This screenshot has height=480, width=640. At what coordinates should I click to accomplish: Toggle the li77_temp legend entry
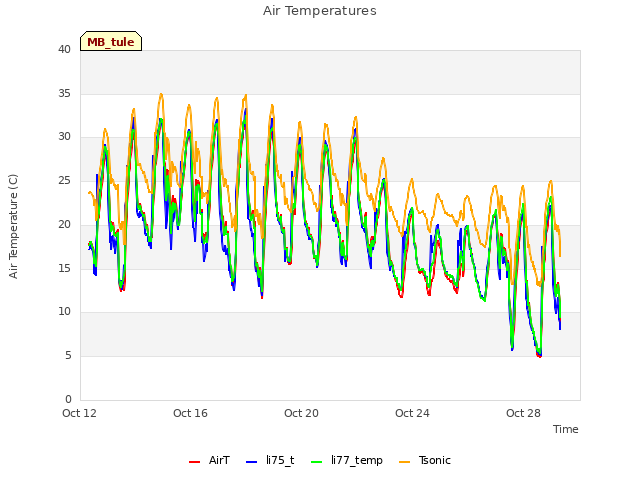347,461
